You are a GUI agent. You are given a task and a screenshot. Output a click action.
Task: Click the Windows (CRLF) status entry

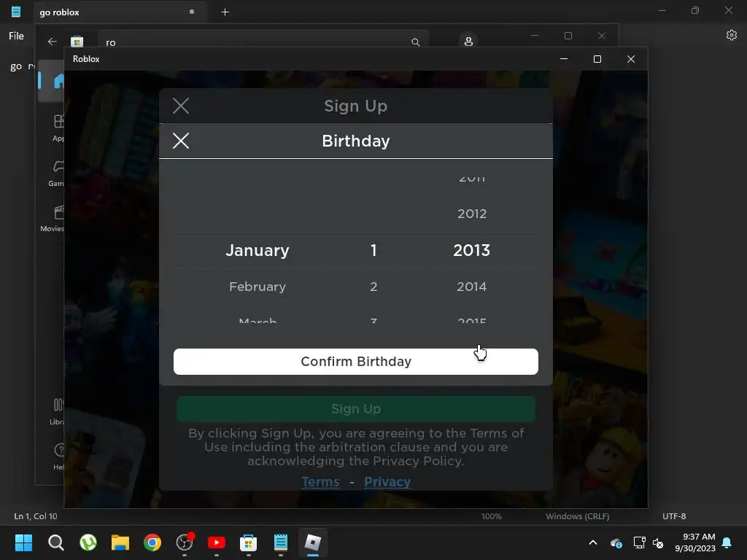pos(578,516)
